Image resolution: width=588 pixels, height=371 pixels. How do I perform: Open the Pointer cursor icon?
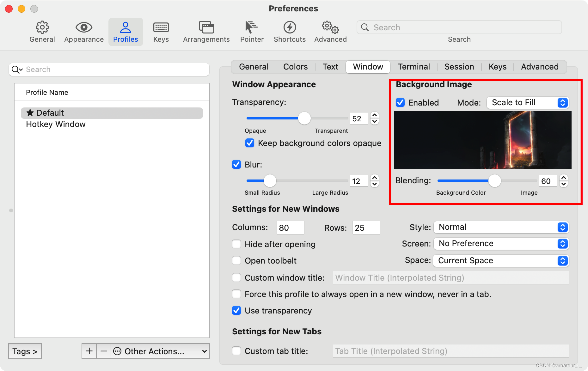coord(252,27)
